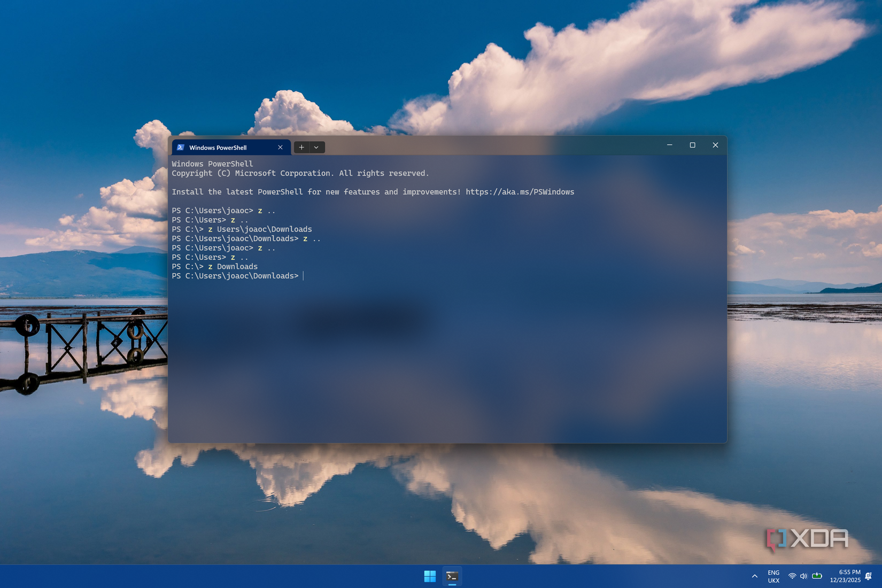Click the battery status icon
Viewport: 882px width, 588px height.
coord(817,576)
